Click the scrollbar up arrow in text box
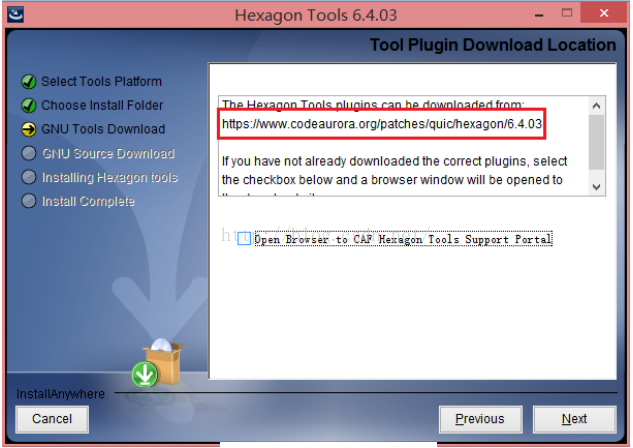The height and width of the screenshot is (448, 633). pyautogui.click(x=597, y=106)
